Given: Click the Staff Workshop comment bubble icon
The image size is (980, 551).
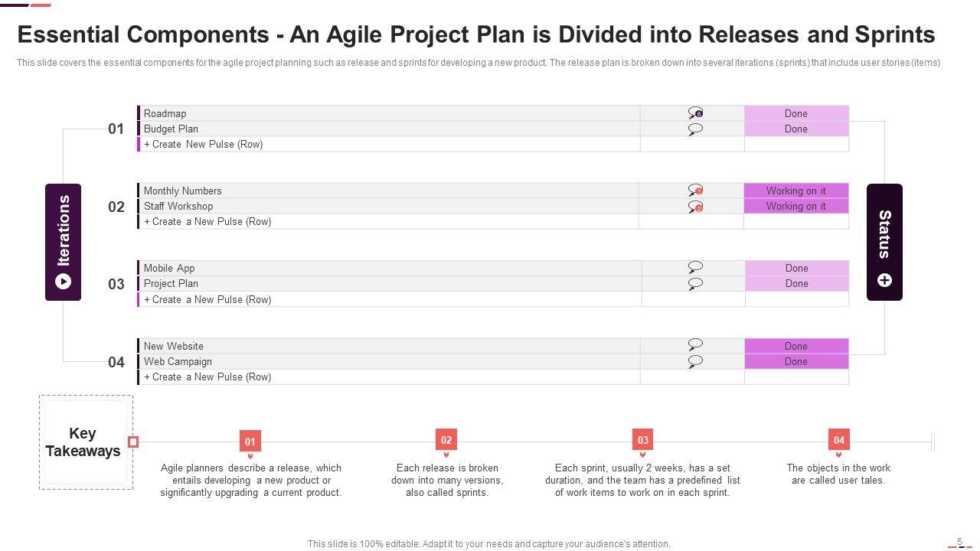Looking at the screenshot, I should (x=695, y=207).
